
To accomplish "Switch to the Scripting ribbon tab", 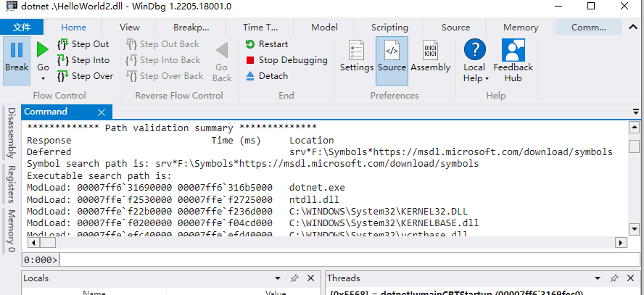I will click(389, 28).
